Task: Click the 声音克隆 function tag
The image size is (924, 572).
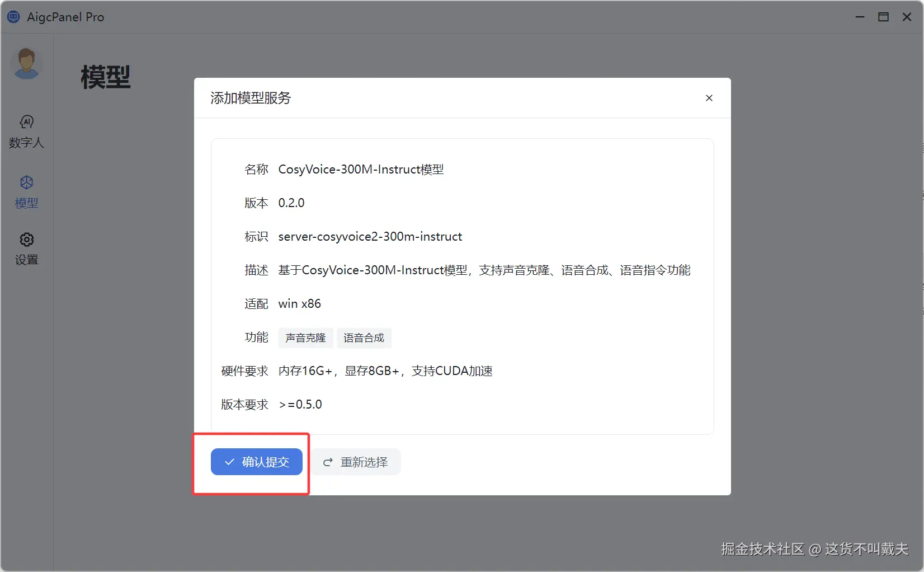Action: [x=305, y=338]
